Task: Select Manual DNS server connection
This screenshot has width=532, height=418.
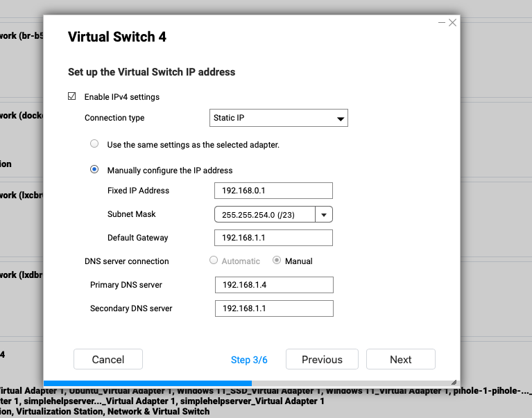Action: click(277, 261)
